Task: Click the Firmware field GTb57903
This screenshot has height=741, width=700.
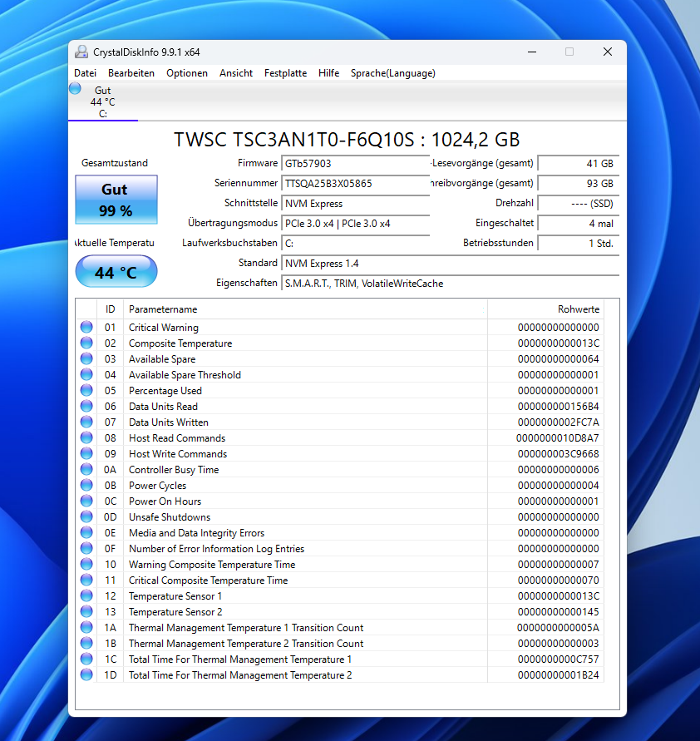Action: point(355,164)
